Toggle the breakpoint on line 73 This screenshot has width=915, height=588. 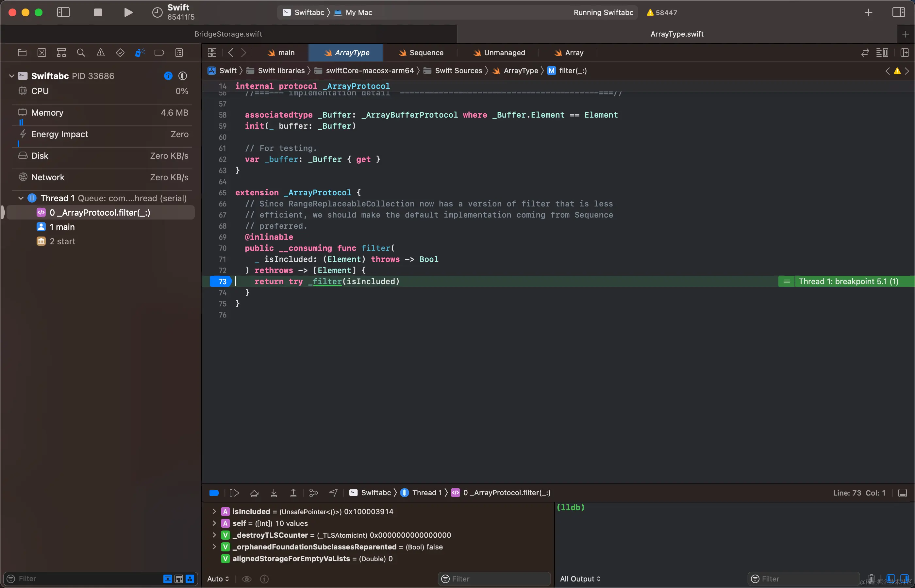221,281
